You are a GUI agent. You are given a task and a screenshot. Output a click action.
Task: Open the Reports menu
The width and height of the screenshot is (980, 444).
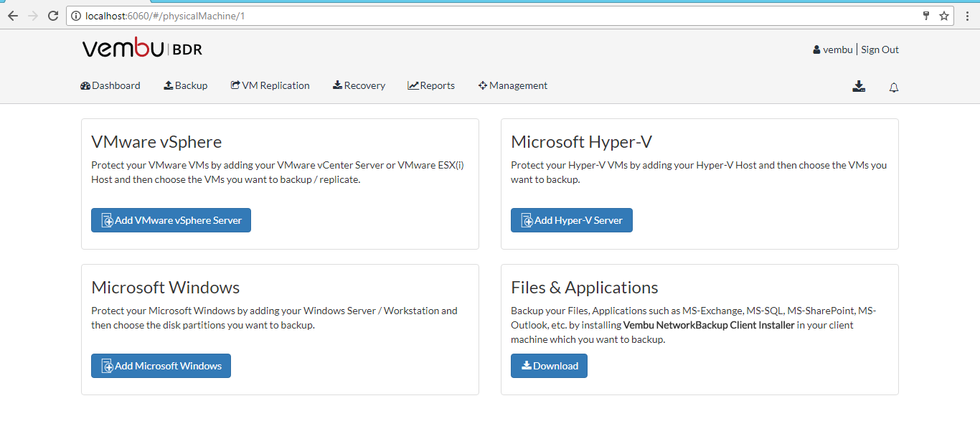tap(431, 85)
